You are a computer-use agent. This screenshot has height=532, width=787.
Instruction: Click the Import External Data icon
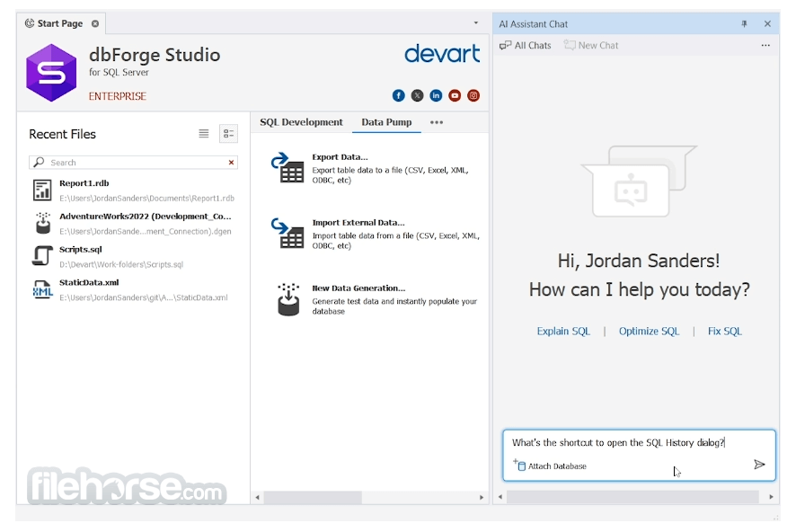point(287,233)
